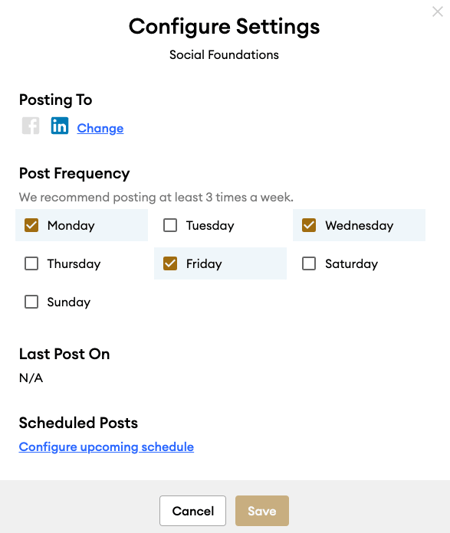
Task: Click the Friday label text
Action: pos(204,264)
